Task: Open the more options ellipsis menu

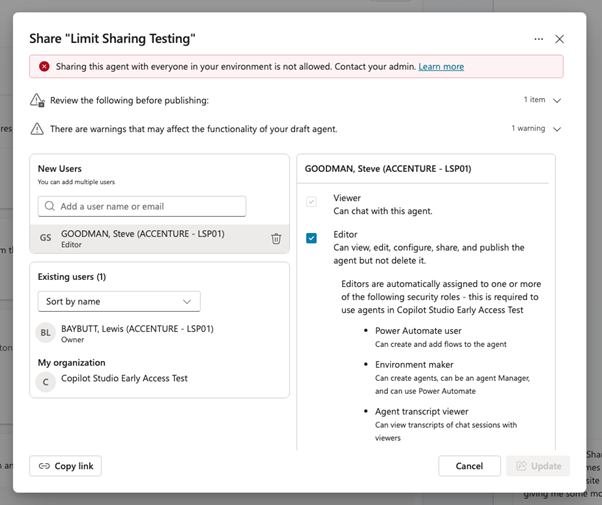Action: pos(538,39)
